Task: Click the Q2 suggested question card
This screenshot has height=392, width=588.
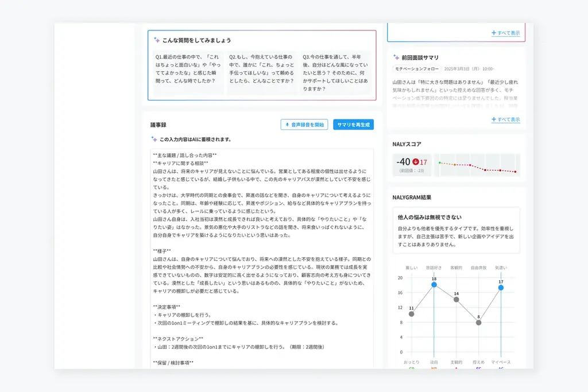Action: coord(261,72)
